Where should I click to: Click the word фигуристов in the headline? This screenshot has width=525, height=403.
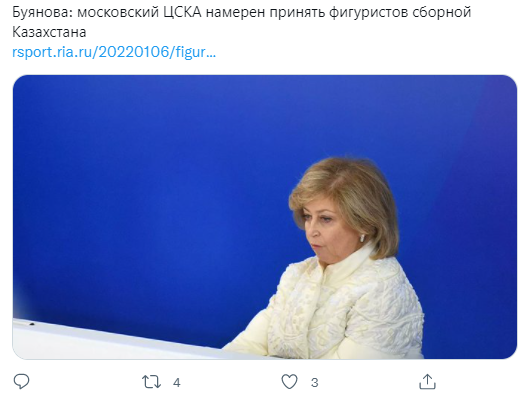tap(368, 13)
